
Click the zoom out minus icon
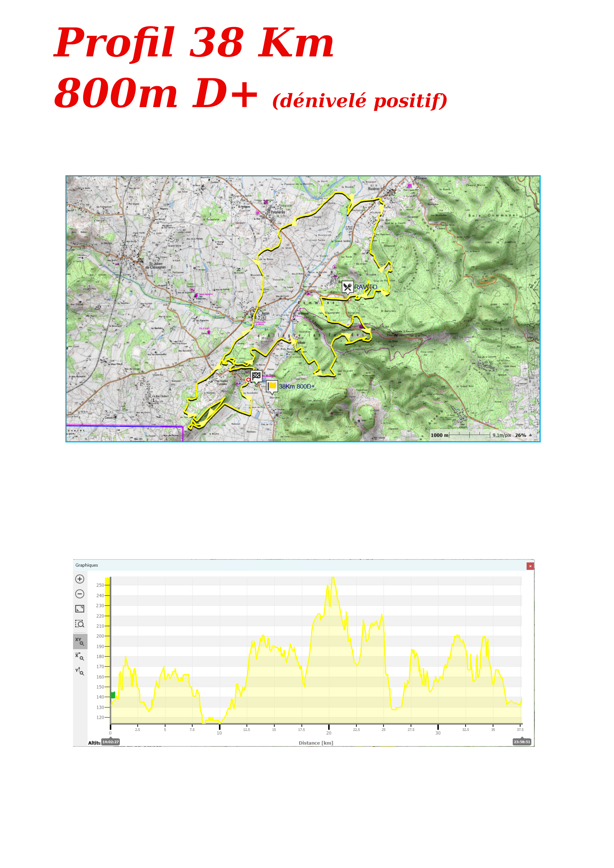click(79, 594)
